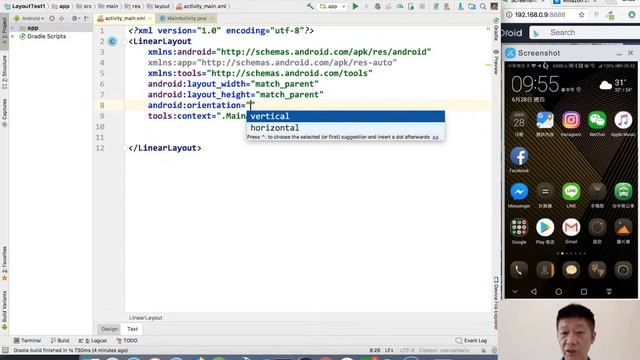Open Messenger app on phone screenshot
The image size is (640, 360).
pos(519,191)
